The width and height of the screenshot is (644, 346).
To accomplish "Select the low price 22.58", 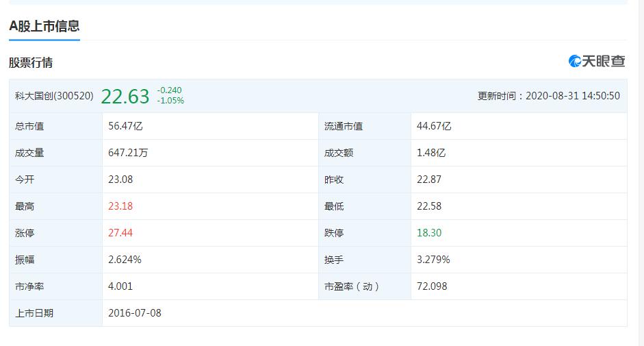I will point(429,206).
